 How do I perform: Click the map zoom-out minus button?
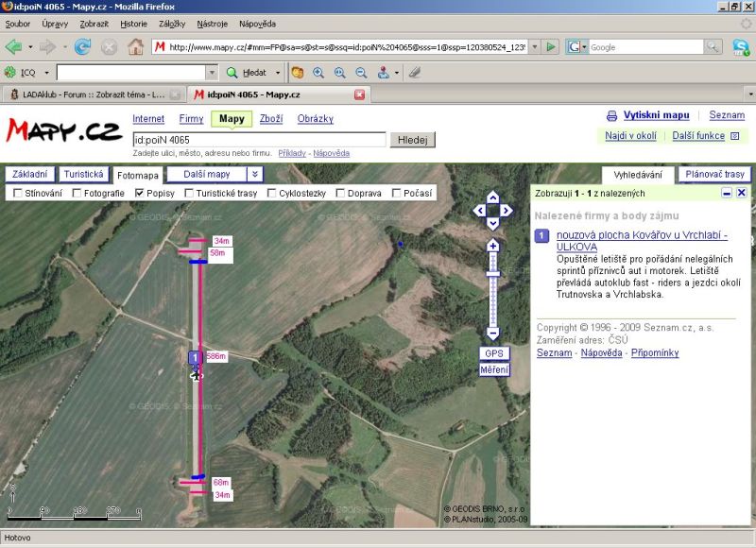[492, 333]
